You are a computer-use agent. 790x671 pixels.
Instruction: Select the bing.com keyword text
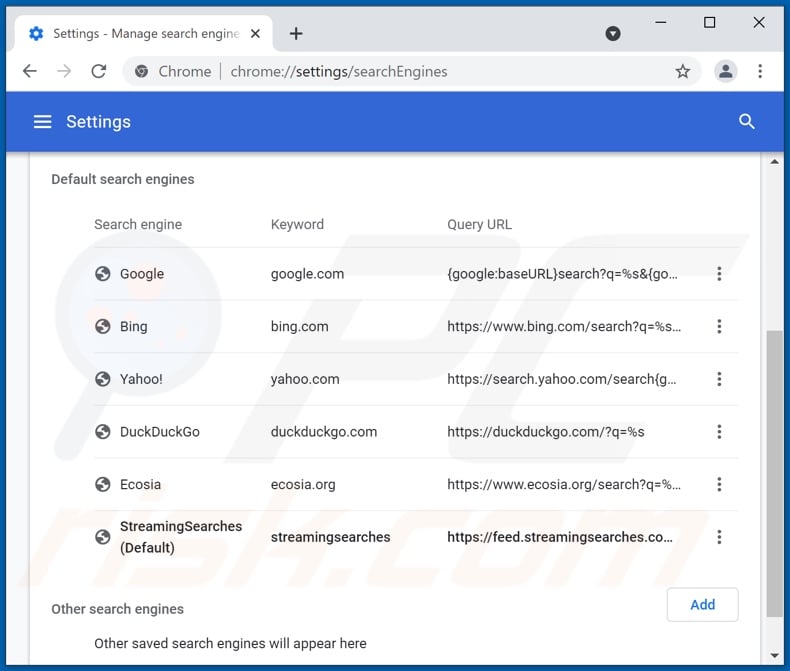[x=299, y=326]
